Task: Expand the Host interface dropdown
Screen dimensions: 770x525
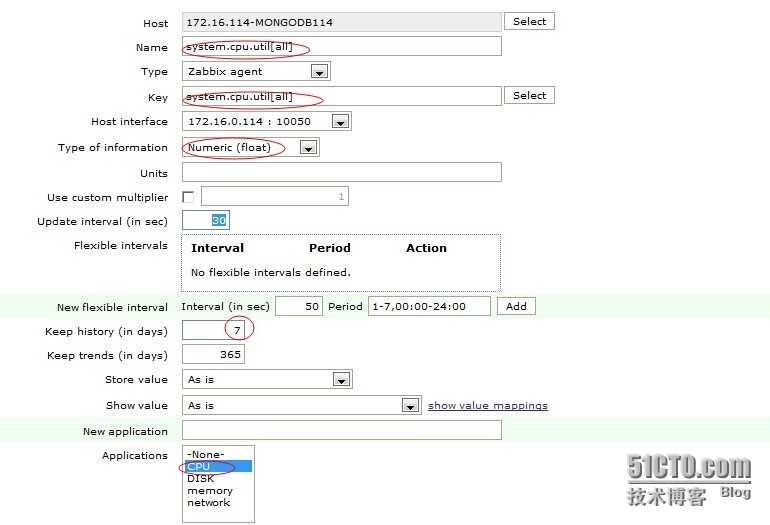Action: tap(266, 121)
